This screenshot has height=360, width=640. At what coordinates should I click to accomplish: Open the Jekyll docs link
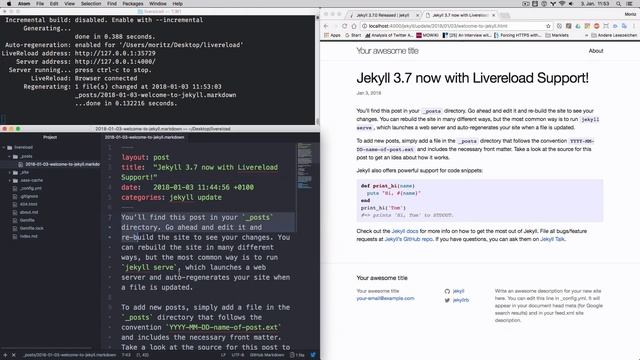tap(405, 231)
